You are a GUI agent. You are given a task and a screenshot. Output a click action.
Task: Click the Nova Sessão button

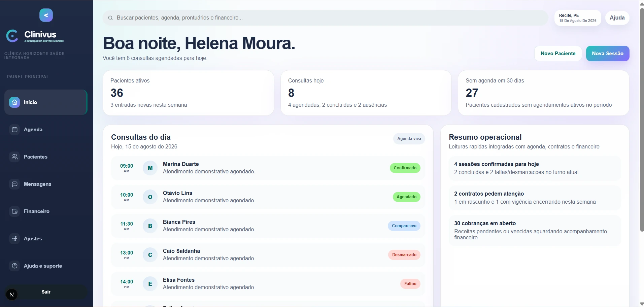tap(608, 54)
